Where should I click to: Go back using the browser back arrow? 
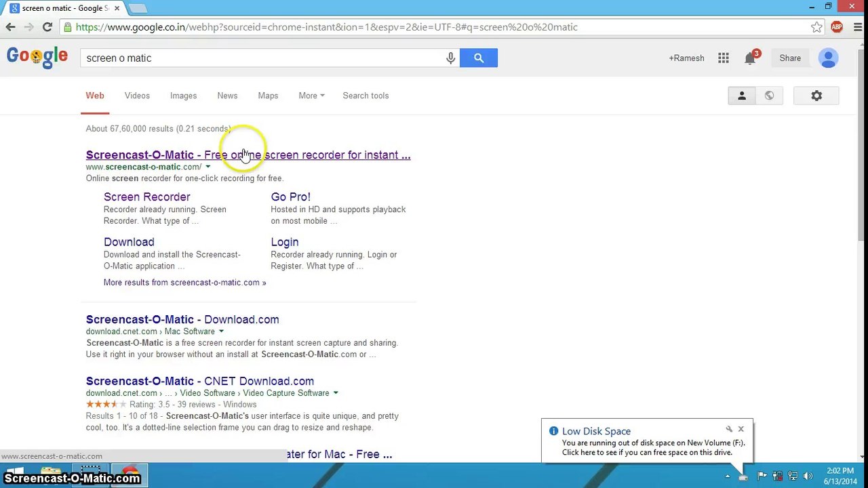click(x=10, y=27)
